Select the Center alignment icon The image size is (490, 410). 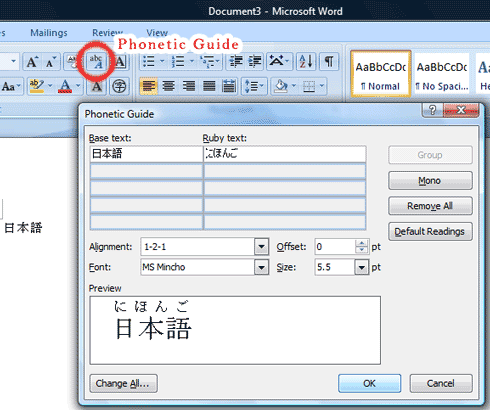(x=169, y=87)
